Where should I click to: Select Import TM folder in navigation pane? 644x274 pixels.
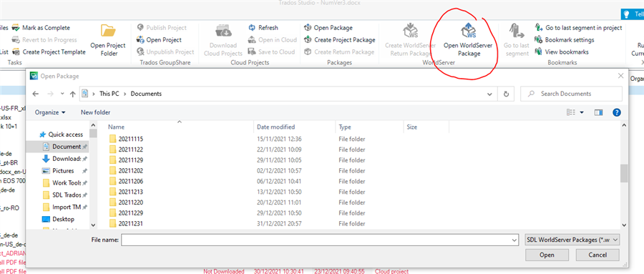[x=62, y=207]
